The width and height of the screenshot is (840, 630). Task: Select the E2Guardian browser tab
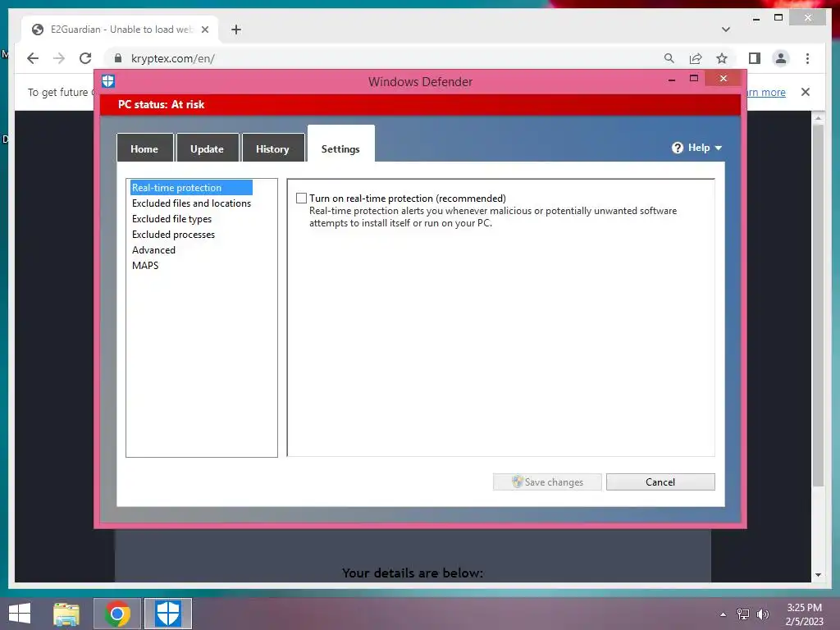(x=120, y=30)
